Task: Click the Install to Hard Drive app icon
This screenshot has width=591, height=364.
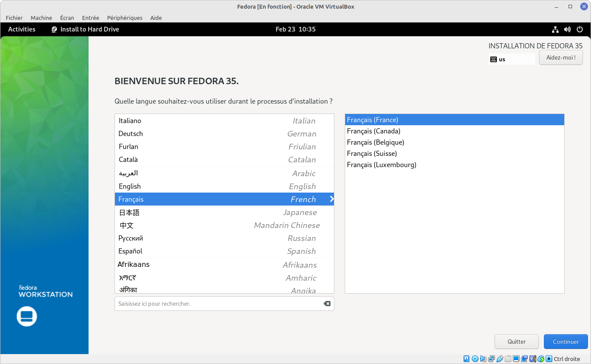Action: point(54,29)
